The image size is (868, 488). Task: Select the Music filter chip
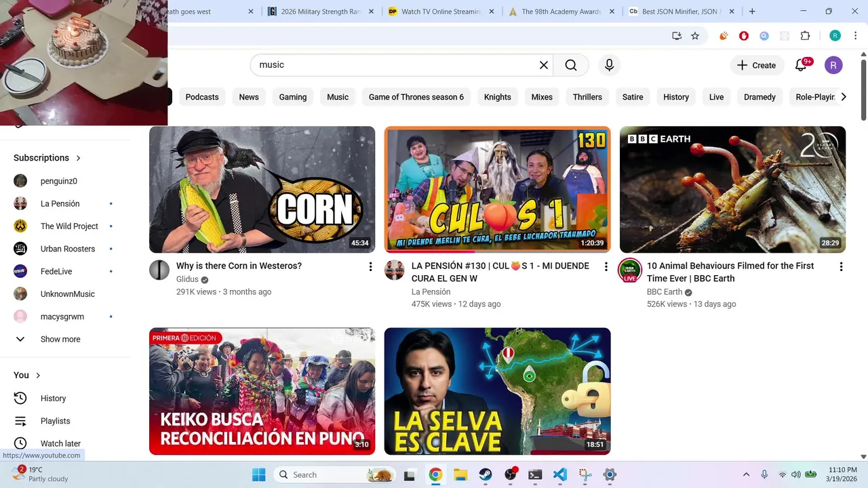(338, 97)
